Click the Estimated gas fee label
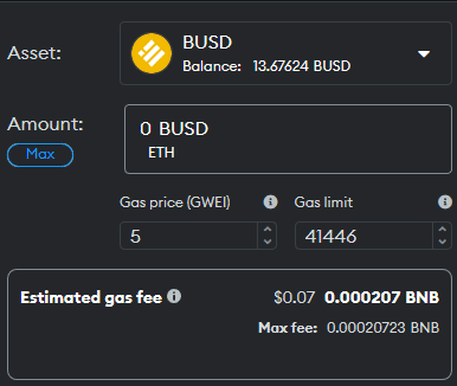 point(91,298)
